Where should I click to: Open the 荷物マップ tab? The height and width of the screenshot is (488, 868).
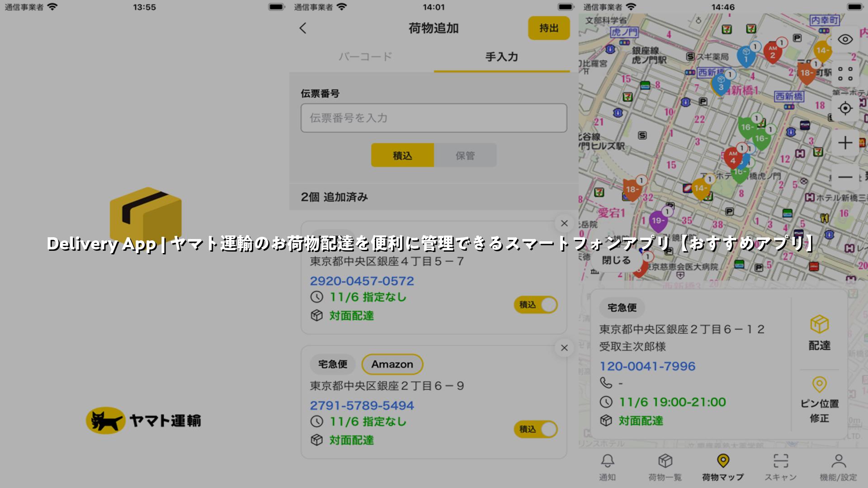723,468
